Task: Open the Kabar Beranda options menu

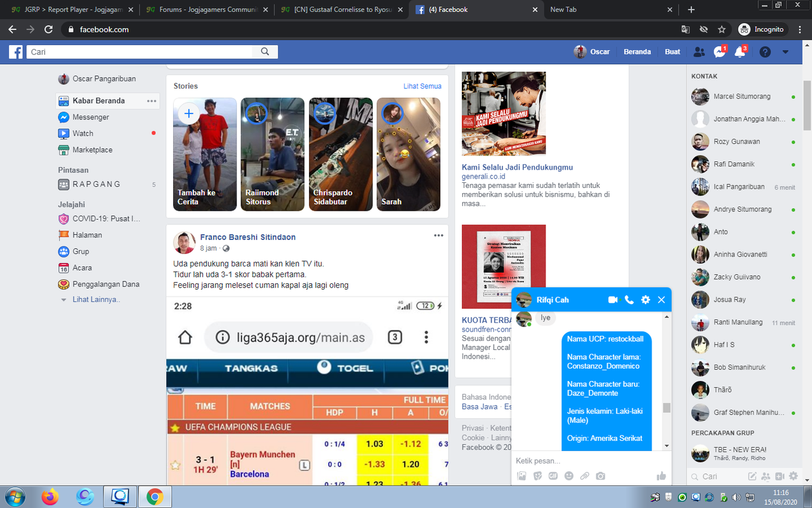Action: click(151, 101)
